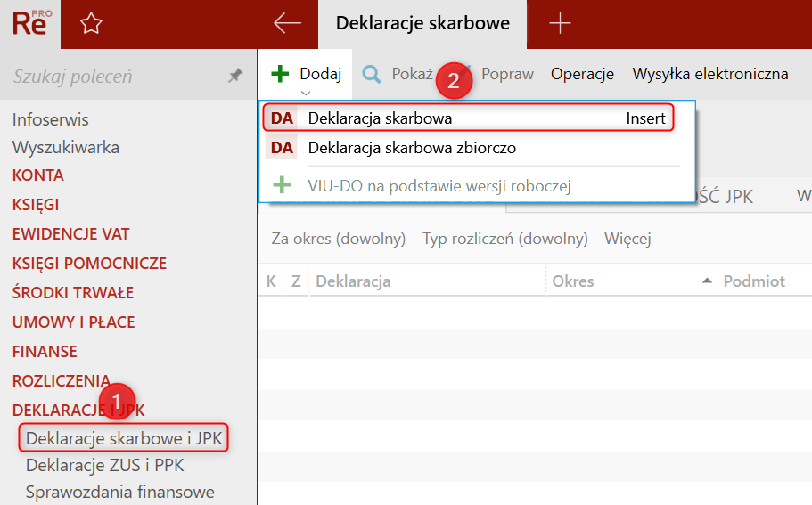Expand the KONTA section

pyautogui.click(x=37, y=175)
